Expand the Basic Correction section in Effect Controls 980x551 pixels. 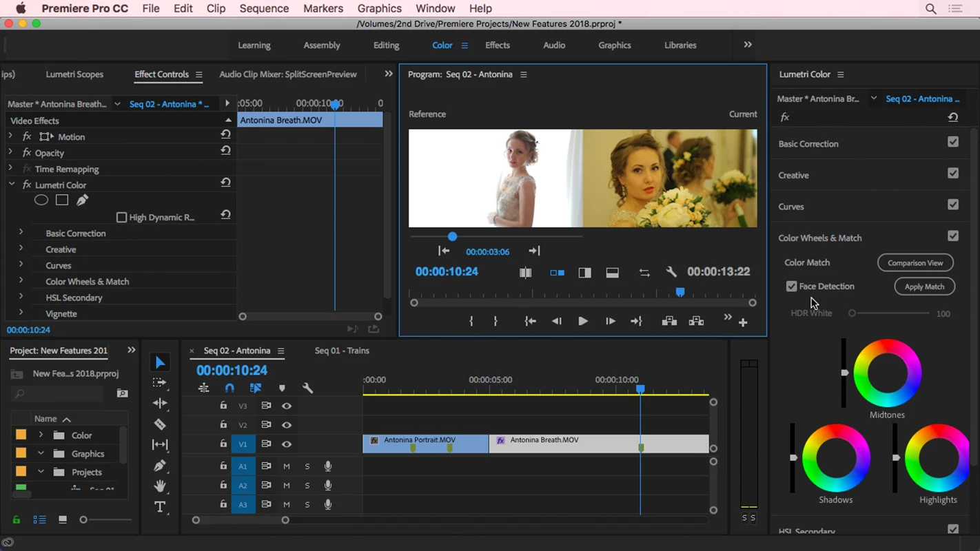21,233
